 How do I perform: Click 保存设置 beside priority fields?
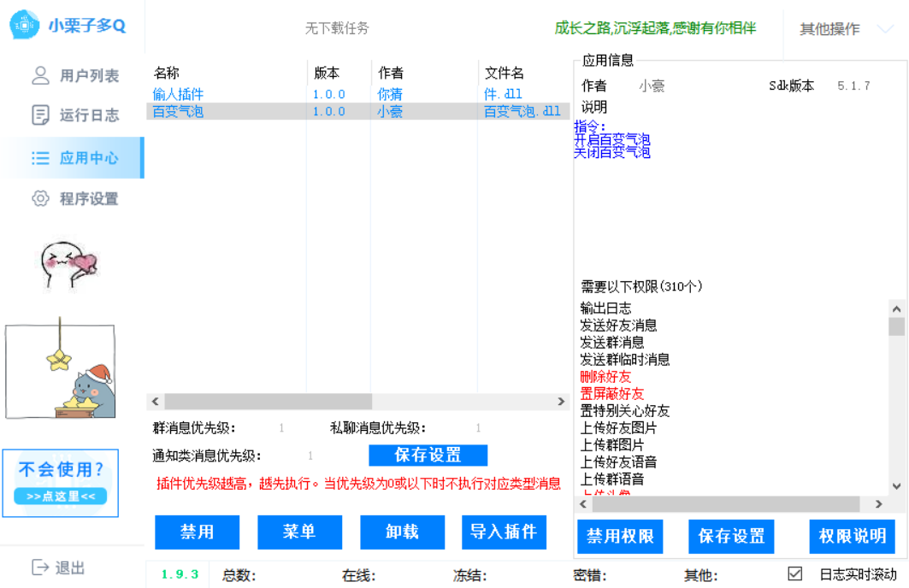pyautogui.click(x=427, y=455)
